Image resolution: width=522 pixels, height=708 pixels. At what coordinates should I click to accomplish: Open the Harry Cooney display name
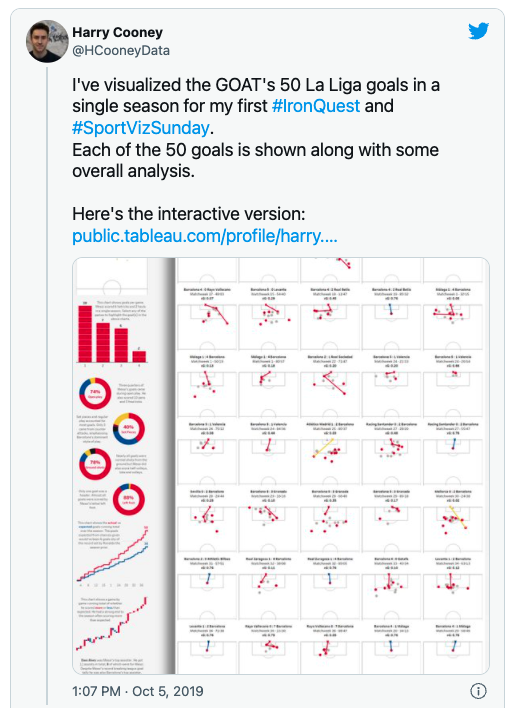point(117,33)
